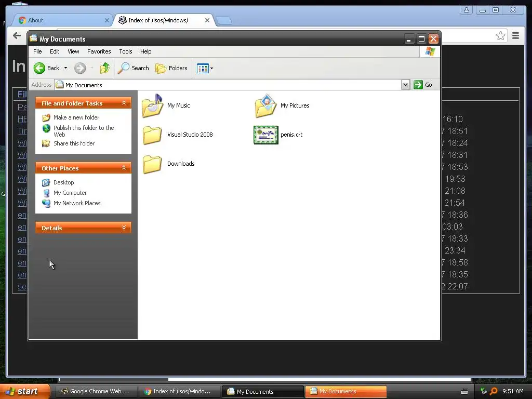The width and height of the screenshot is (532, 399).
Task: Open a new Chrome tab
Action: pos(224,21)
